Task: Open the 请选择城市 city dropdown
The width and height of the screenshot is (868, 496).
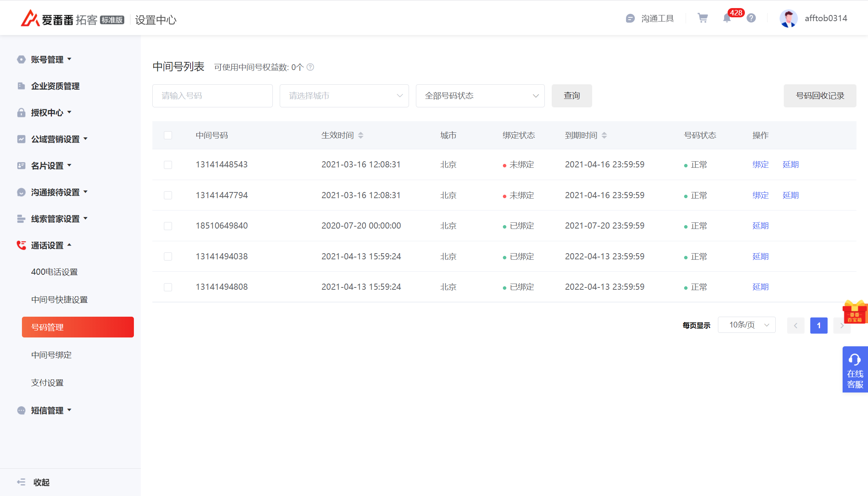Action: pyautogui.click(x=344, y=96)
